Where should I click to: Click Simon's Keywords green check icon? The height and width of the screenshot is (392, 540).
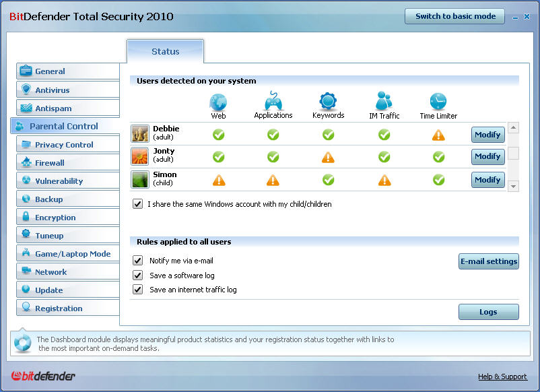[328, 179]
